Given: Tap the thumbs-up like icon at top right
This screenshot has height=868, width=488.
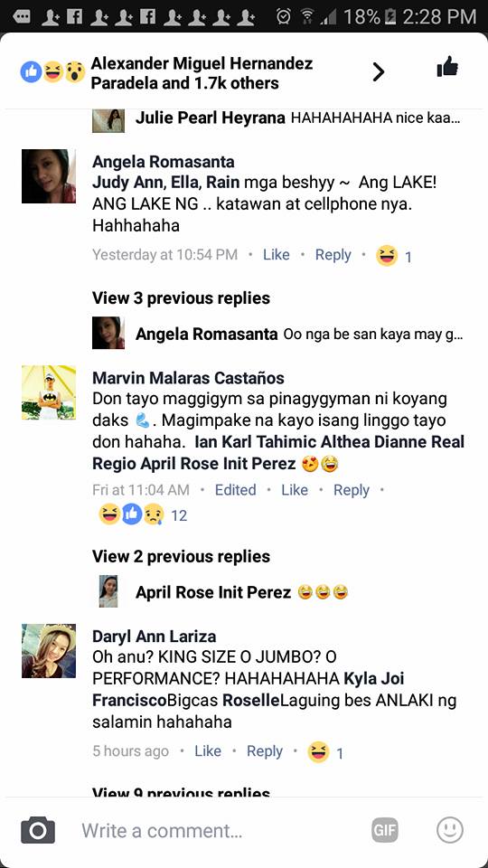Looking at the screenshot, I should click(x=447, y=68).
